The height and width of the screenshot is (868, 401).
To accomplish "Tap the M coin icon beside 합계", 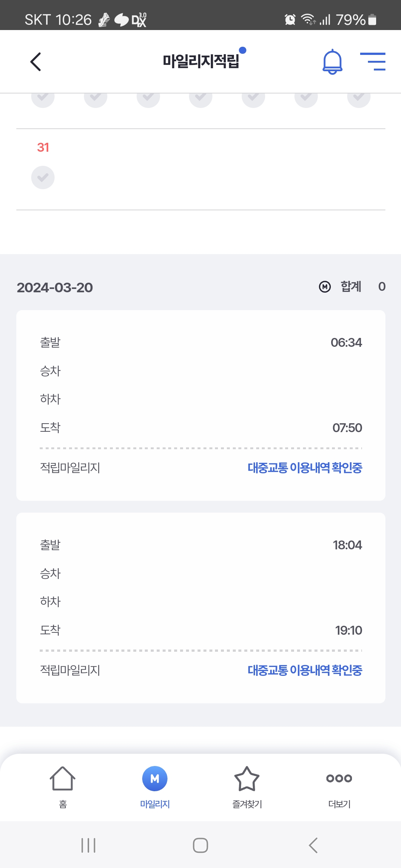I will point(325,287).
